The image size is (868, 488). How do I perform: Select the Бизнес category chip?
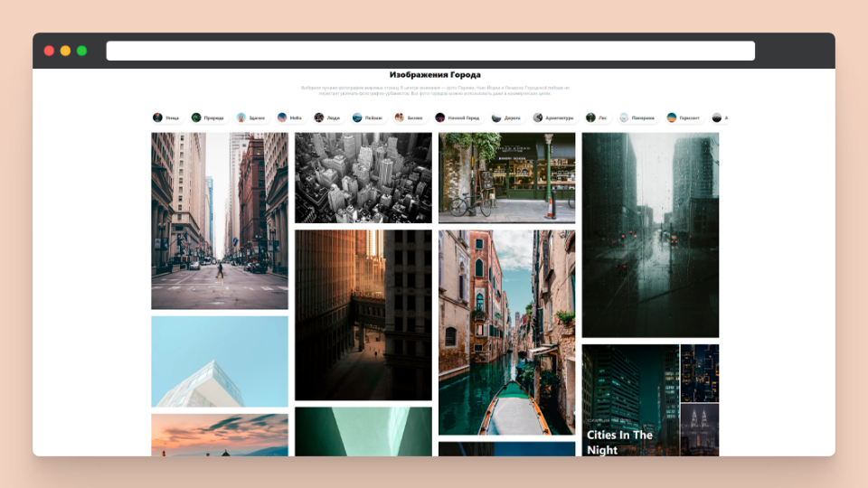409,117
